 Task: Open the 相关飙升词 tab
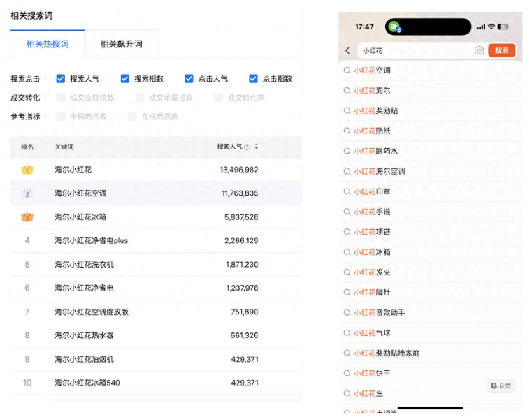coord(122,44)
